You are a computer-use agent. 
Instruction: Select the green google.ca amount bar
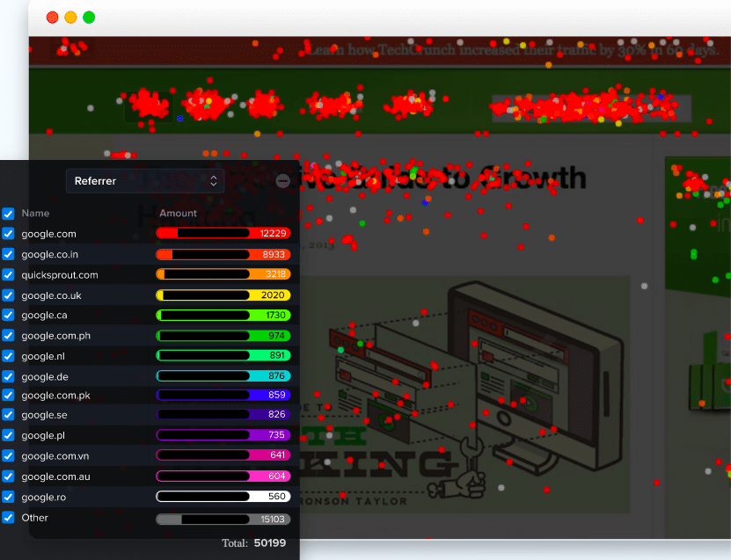click(x=223, y=316)
